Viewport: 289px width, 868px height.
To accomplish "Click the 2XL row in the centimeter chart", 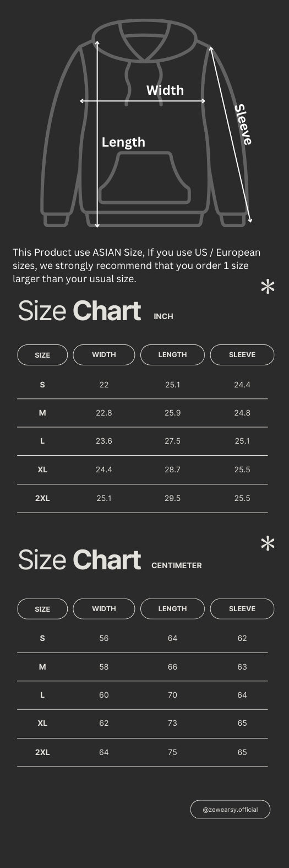I will tap(143, 752).
